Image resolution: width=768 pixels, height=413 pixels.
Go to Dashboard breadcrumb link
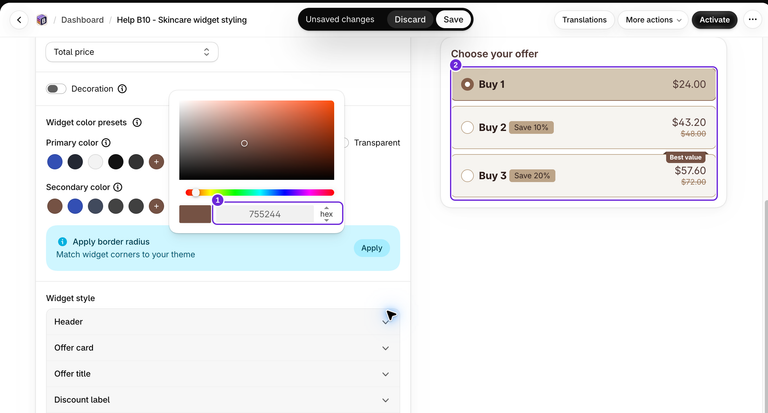[x=82, y=20]
